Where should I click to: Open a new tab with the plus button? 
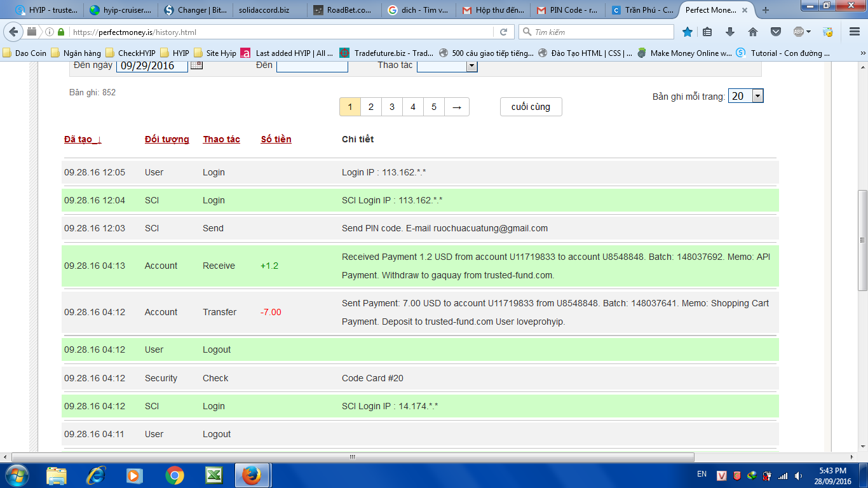pos(766,10)
